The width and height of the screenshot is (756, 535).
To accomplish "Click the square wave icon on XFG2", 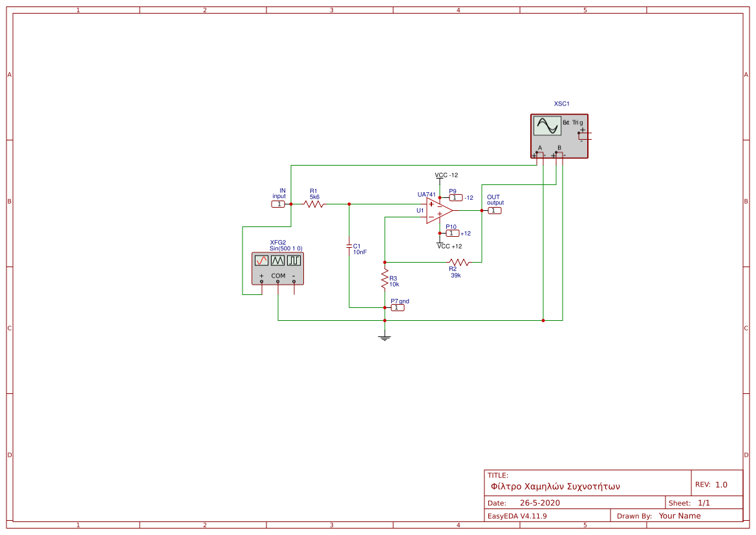I will coord(294,261).
